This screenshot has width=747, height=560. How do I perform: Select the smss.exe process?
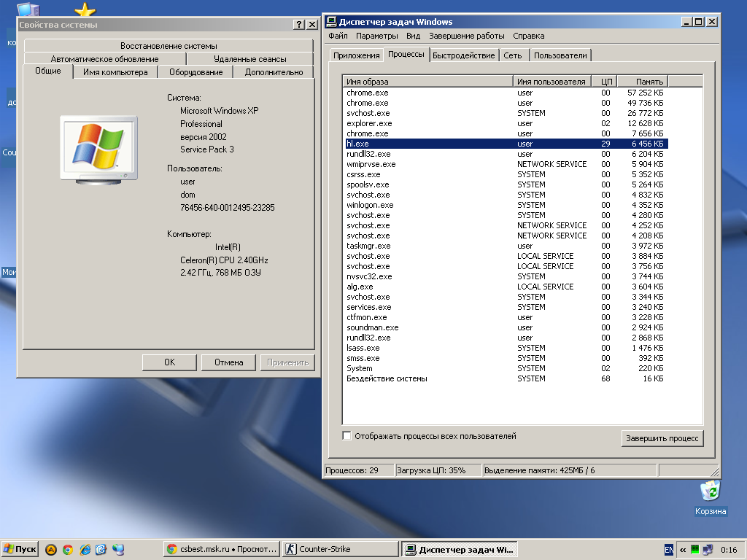pos(506,358)
